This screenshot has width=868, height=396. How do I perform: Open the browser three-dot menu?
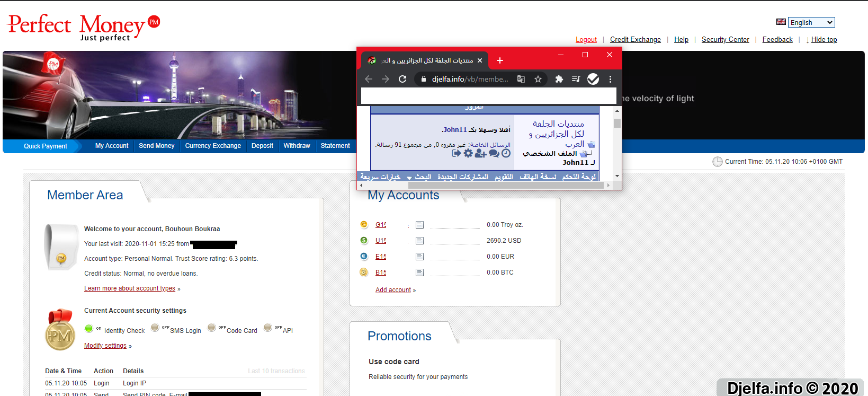pos(610,79)
